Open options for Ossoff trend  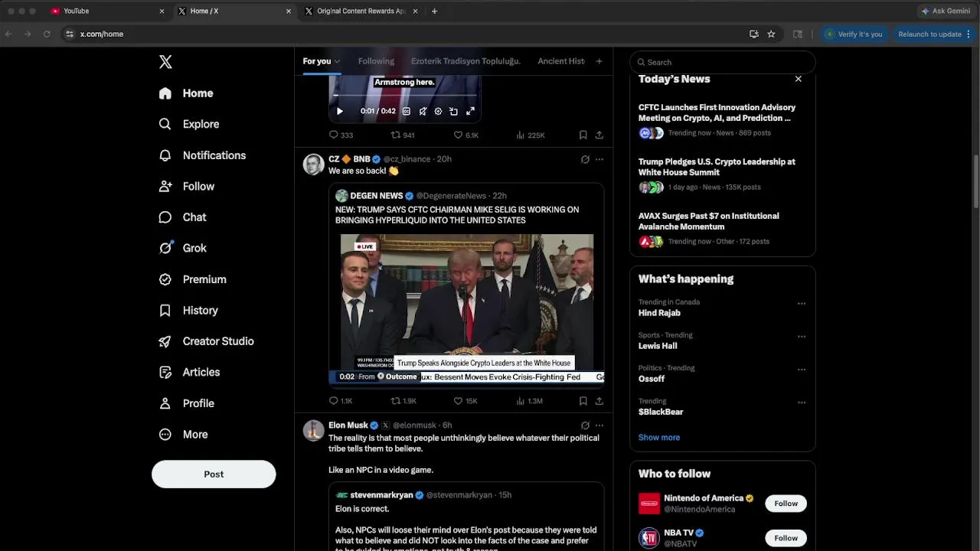coord(802,370)
